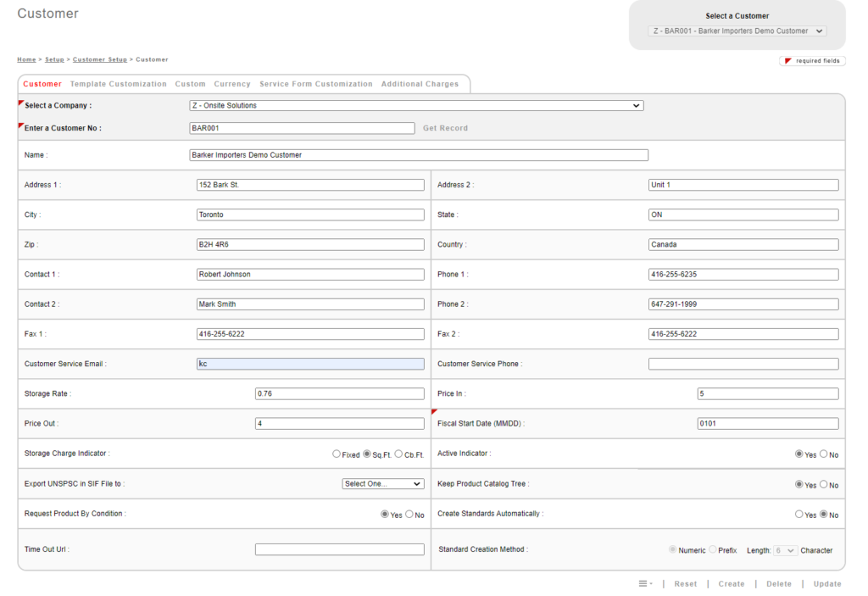The height and width of the screenshot is (596, 868).
Task: Focus the Storage Rate field
Action: (340, 394)
